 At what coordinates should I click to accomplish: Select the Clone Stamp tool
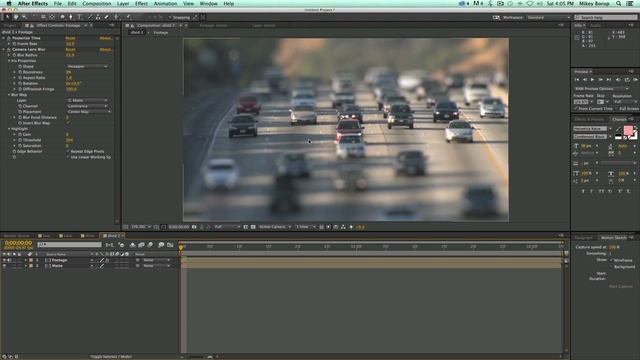tap(98, 17)
